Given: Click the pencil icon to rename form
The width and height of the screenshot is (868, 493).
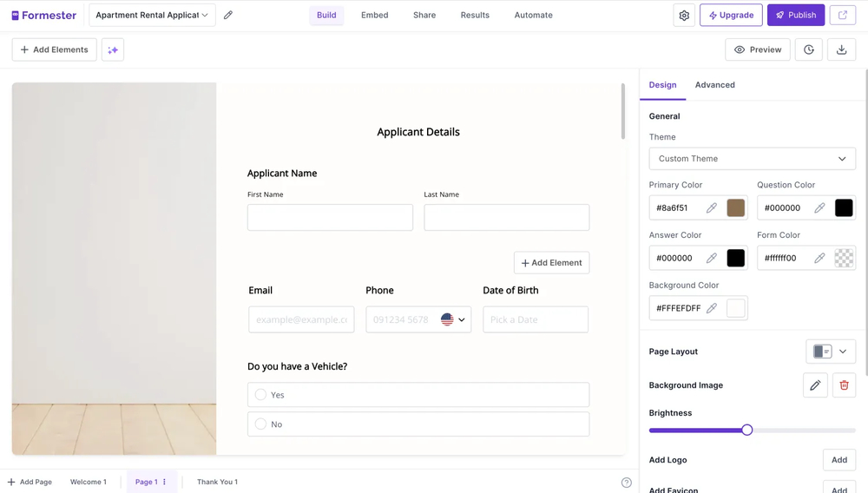Looking at the screenshot, I should pos(228,15).
